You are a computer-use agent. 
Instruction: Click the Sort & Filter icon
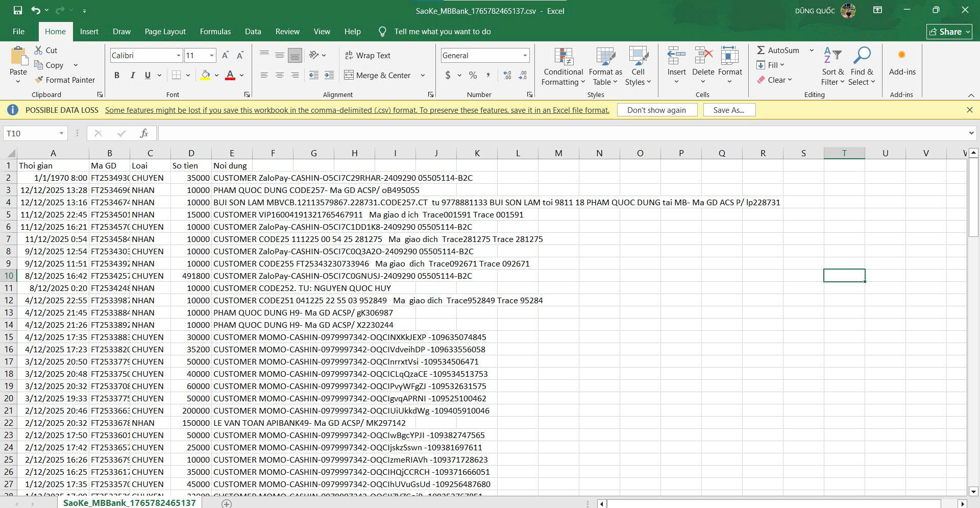(x=832, y=56)
